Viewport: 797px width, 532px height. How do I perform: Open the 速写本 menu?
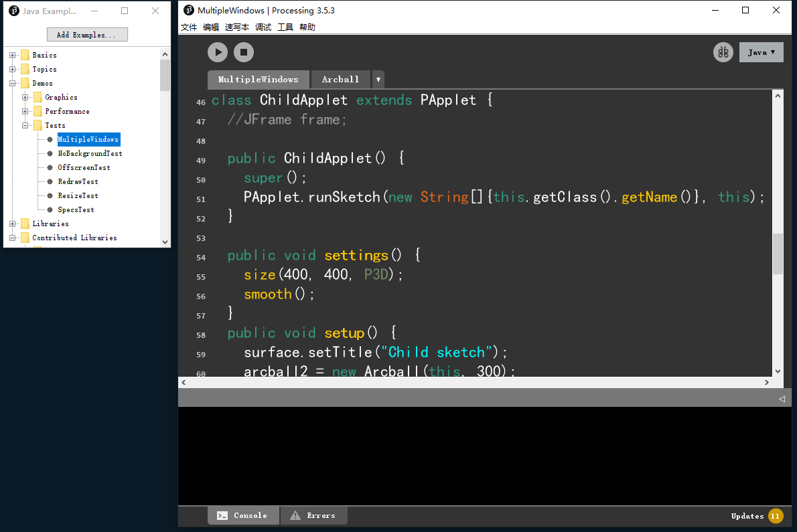click(237, 27)
